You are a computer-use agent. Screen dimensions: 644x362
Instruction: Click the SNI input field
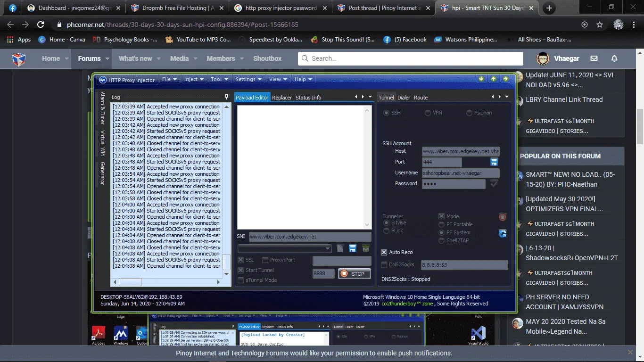(x=310, y=237)
